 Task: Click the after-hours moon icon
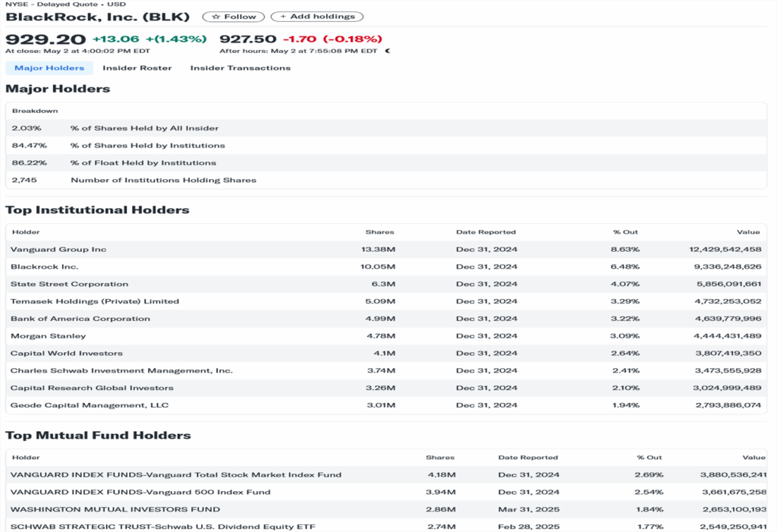click(388, 51)
